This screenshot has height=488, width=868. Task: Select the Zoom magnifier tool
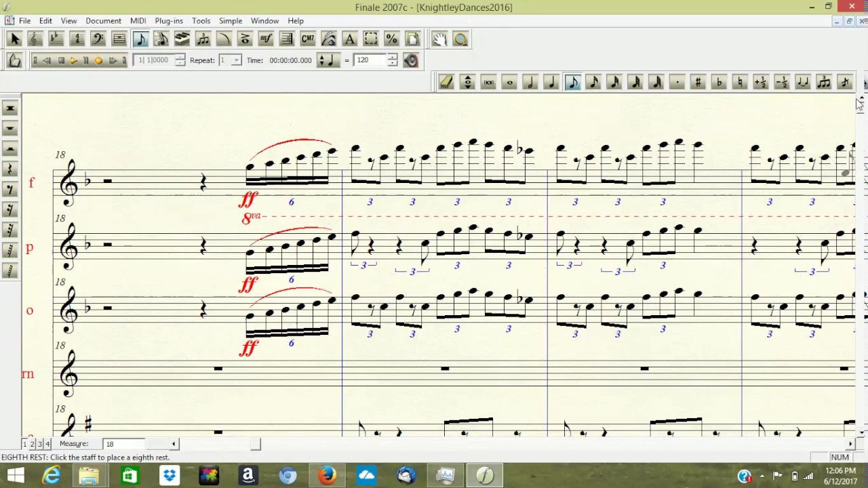click(x=460, y=39)
